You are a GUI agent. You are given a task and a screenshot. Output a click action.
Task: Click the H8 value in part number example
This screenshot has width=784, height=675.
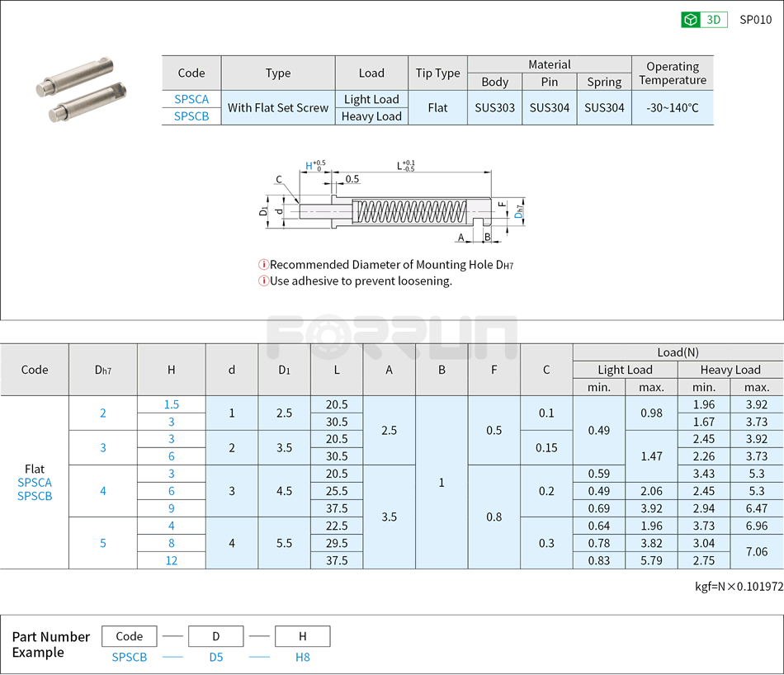click(301, 657)
